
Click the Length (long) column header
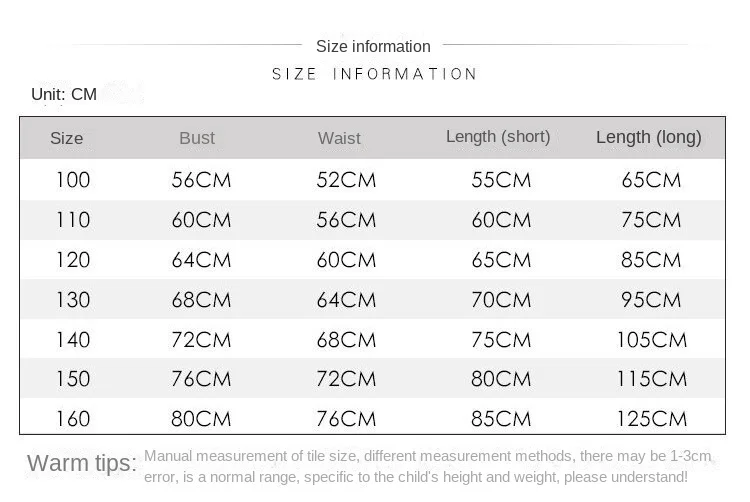[x=649, y=137]
